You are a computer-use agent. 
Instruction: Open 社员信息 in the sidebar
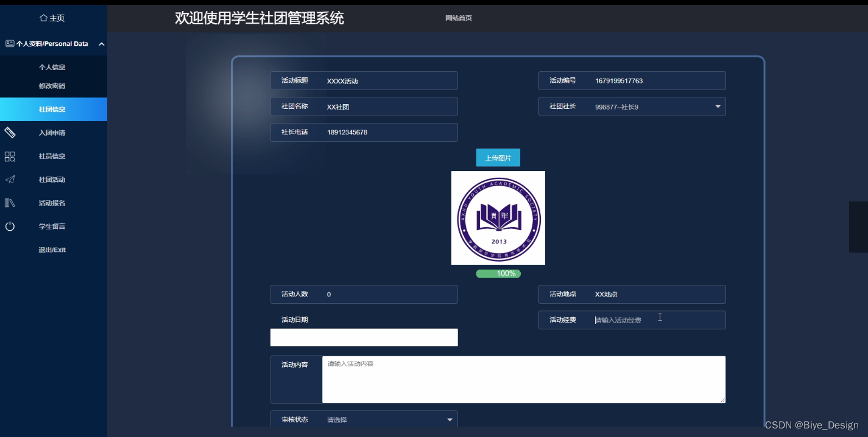coord(54,156)
